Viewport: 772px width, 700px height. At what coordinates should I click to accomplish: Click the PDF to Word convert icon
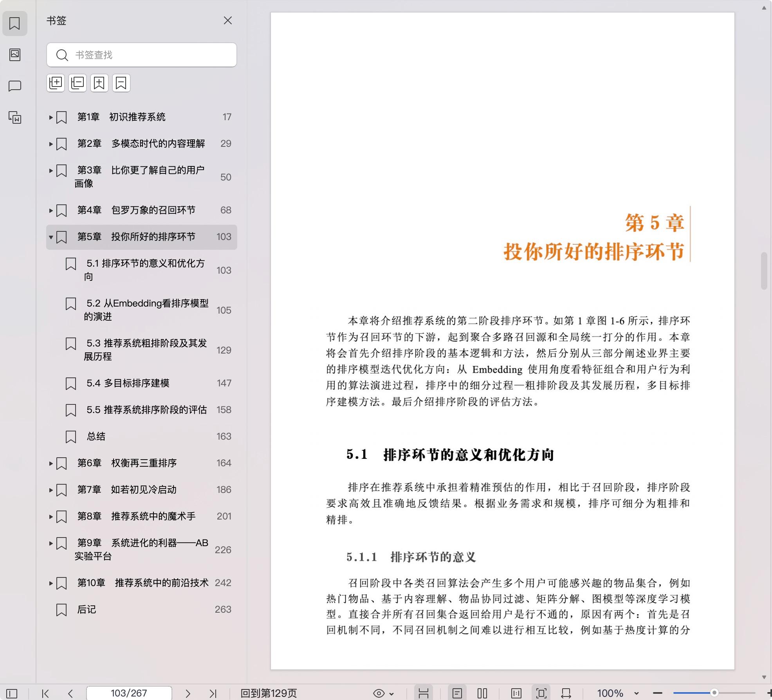tap(14, 117)
